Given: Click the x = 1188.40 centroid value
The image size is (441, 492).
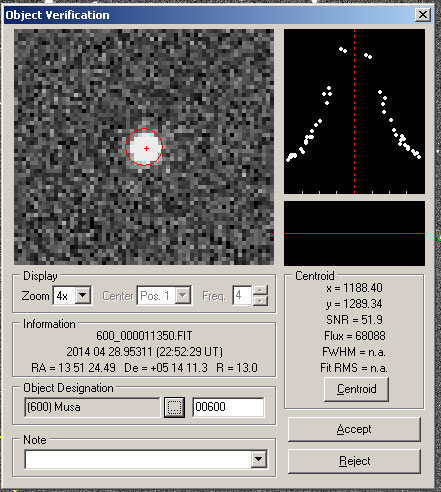Looking at the screenshot, I should (x=354, y=288).
